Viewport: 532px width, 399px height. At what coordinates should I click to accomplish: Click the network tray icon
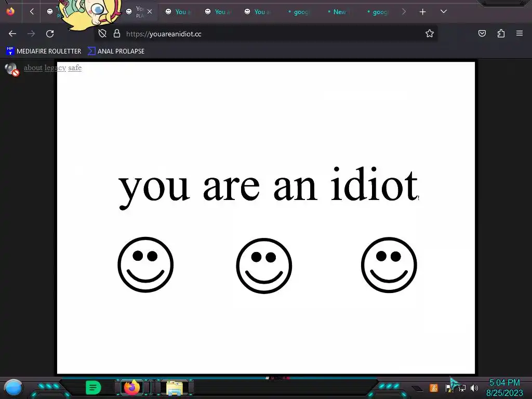point(462,388)
